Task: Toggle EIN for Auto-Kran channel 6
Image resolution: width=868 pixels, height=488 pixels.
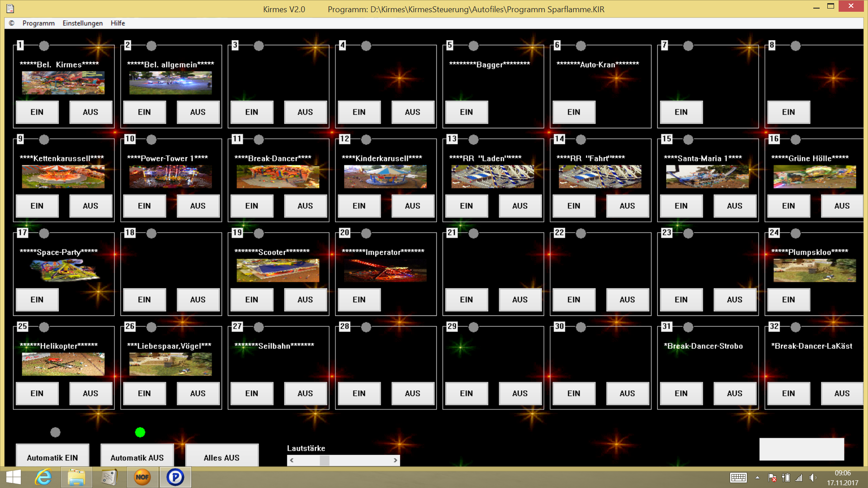Action: pyautogui.click(x=574, y=112)
